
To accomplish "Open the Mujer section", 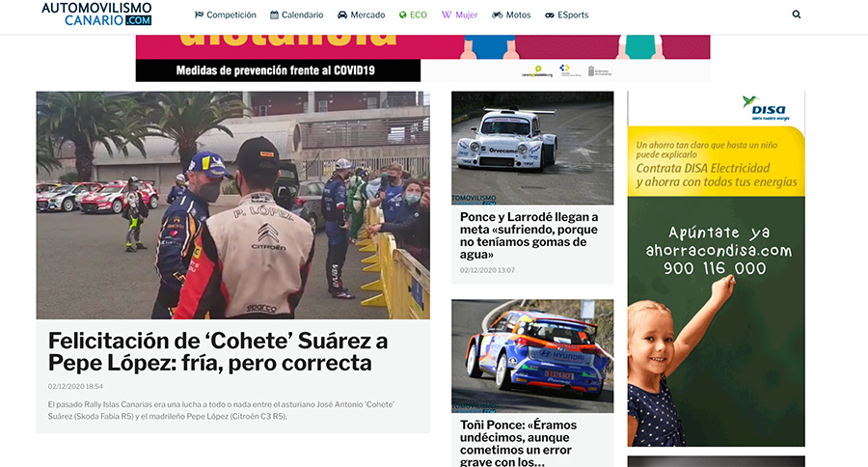I will 459,15.
